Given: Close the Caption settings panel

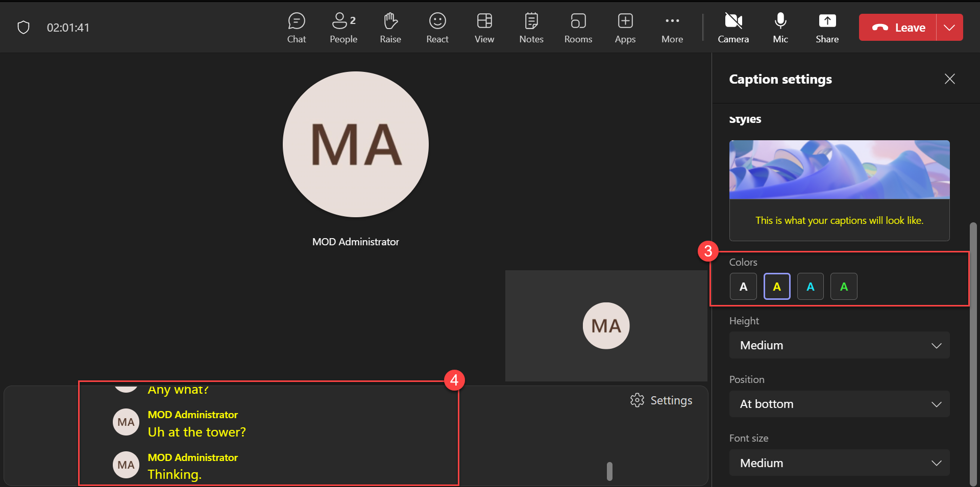Looking at the screenshot, I should (x=949, y=79).
